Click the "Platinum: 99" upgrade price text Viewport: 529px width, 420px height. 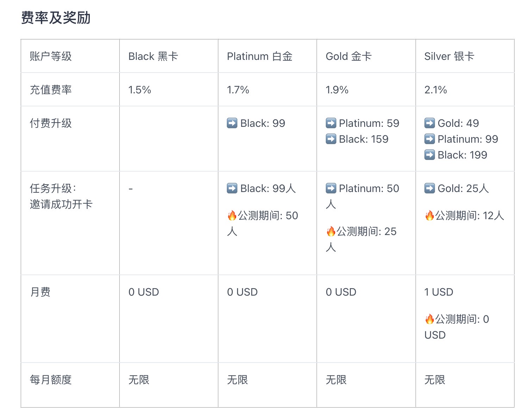[x=468, y=139]
